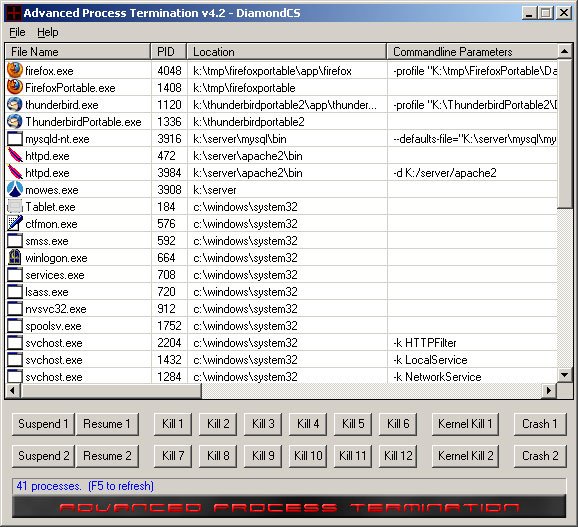Click the winlogon.exe icon
Screen dimensions: 578x527
15,258
